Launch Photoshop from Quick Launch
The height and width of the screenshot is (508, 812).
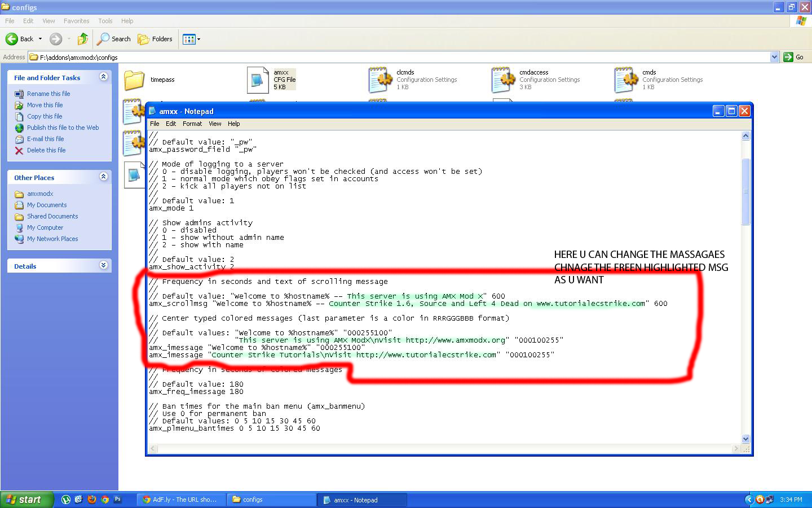pos(118,500)
